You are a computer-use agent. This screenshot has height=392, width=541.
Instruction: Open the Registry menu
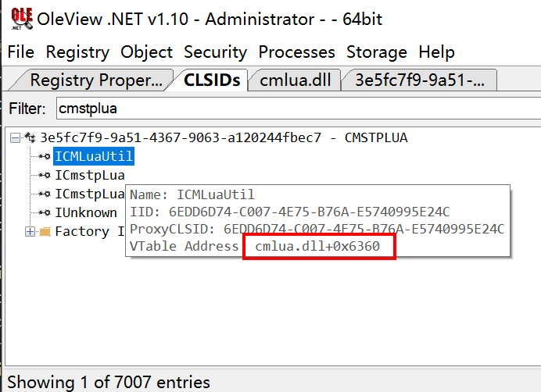click(x=77, y=52)
